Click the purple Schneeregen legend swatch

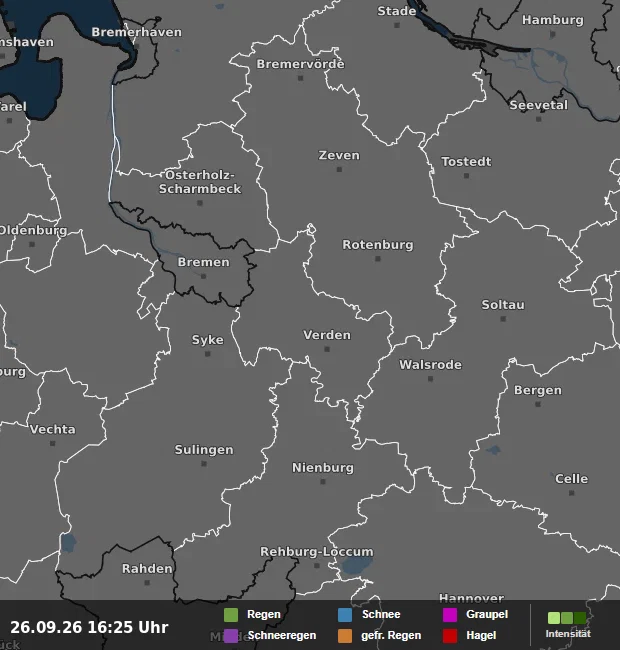(231, 636)
